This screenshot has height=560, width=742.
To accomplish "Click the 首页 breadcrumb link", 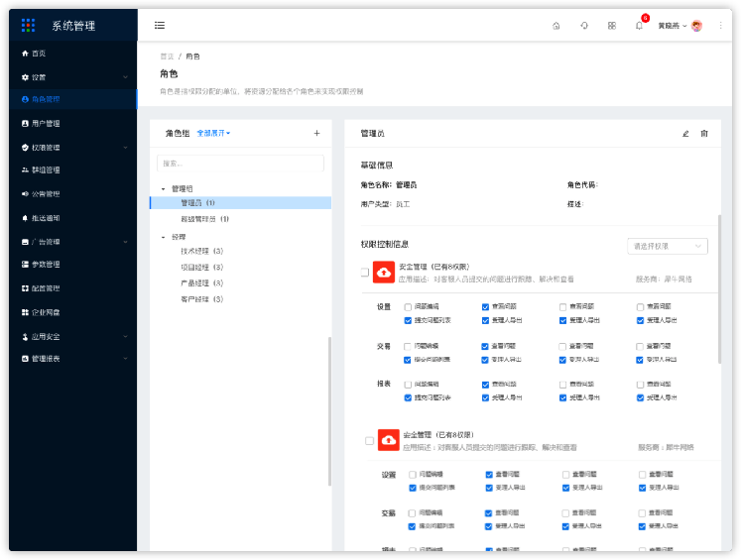I will pyautogui.click(x=167, y=56).
